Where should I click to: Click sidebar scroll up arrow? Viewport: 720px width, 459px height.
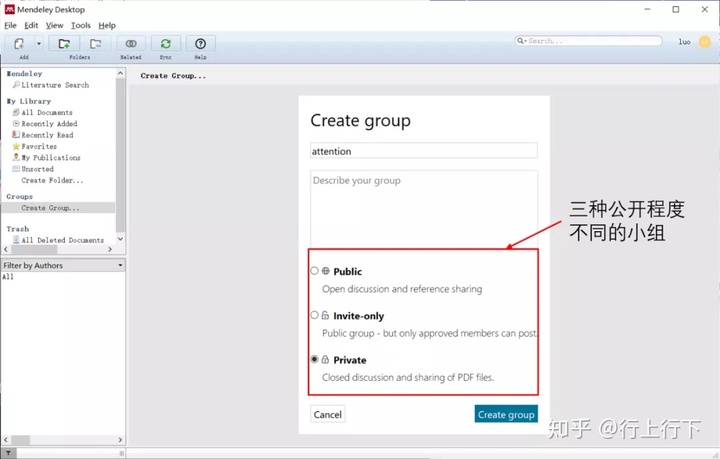tap(120, 73)
